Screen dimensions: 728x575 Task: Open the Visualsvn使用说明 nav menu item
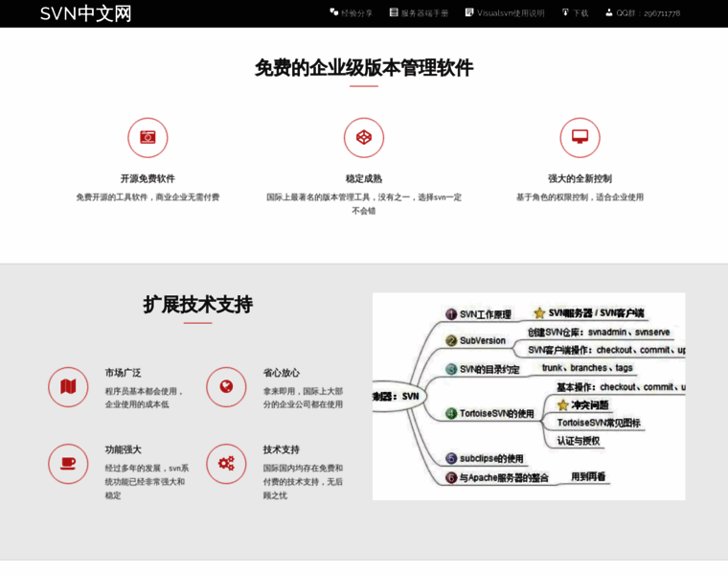coord(505,13)
